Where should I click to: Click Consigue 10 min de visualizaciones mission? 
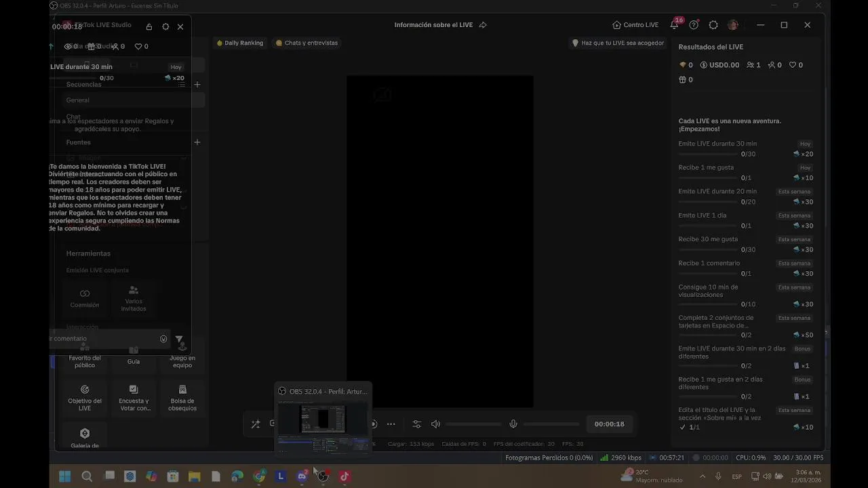click(745, 296)
